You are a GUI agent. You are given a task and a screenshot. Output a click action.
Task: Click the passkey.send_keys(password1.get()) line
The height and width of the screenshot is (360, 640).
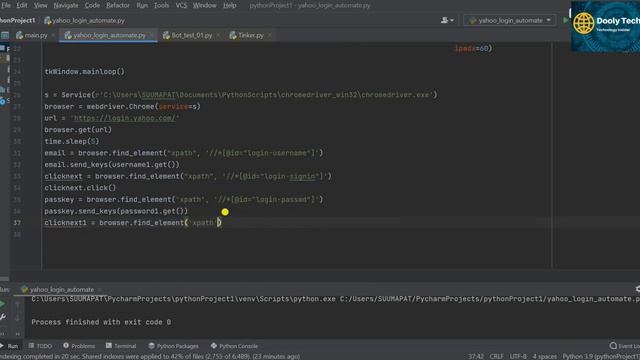click(116, 211)
